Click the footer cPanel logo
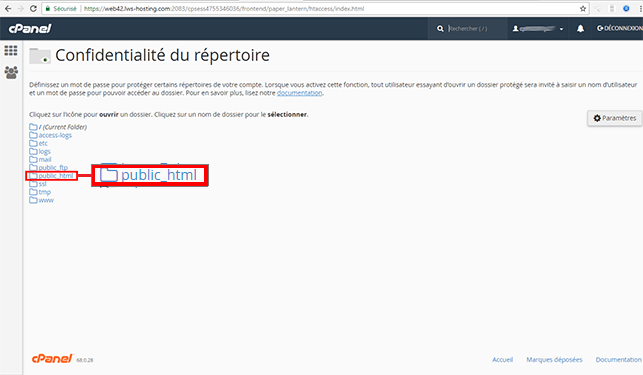643x375 pixels. [x=52, y=359]
